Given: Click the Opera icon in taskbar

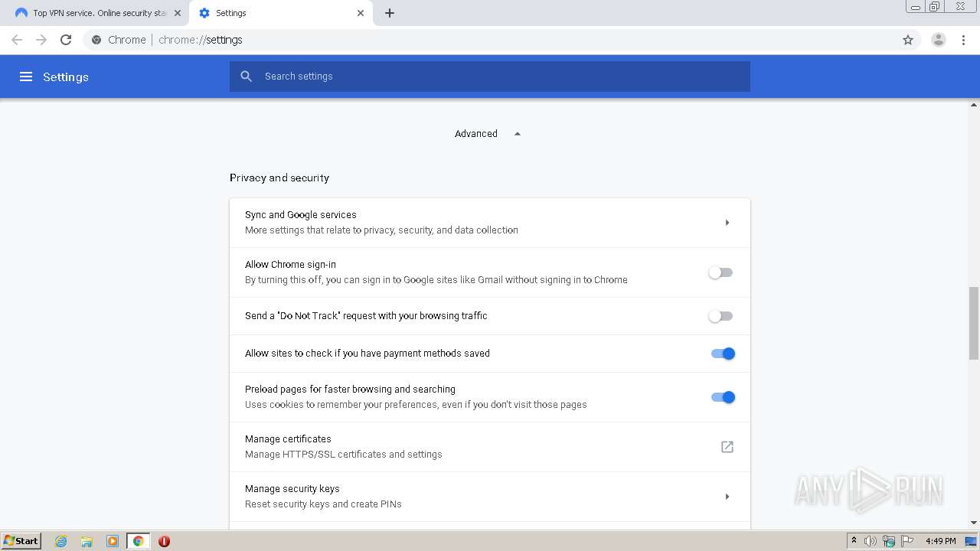Looking at the screenshot, I should (x=164, y=541).
